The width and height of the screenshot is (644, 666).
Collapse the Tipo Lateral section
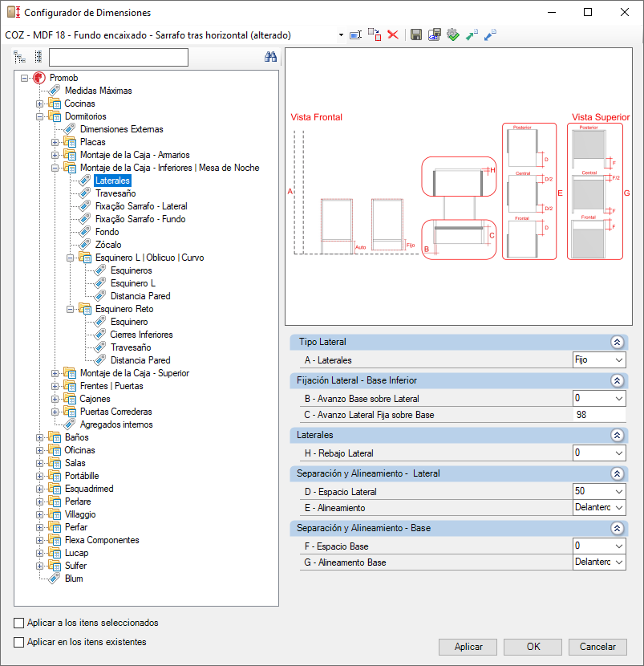point(617,343)
